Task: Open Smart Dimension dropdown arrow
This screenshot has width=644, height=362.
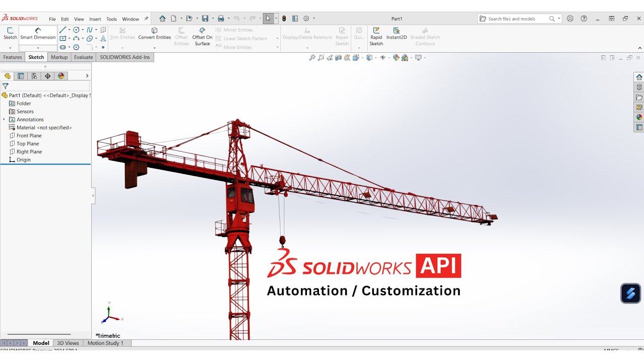Action: click(38, 48)
